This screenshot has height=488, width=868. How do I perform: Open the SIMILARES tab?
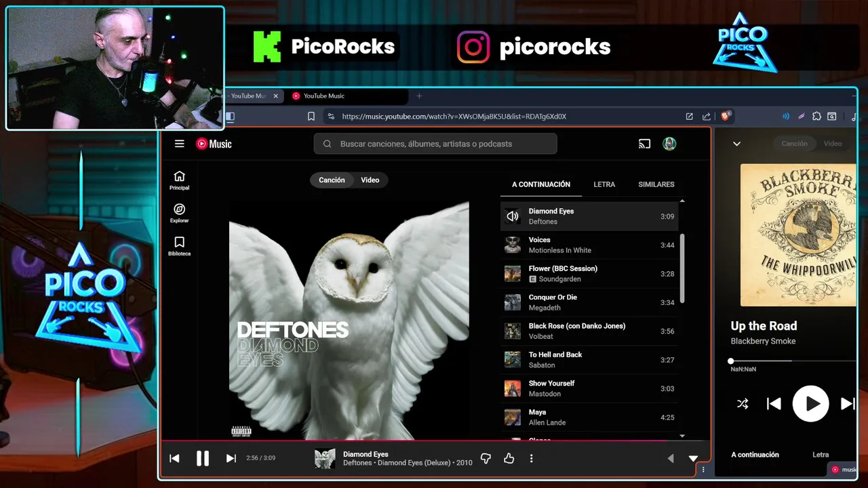(656, 184)
